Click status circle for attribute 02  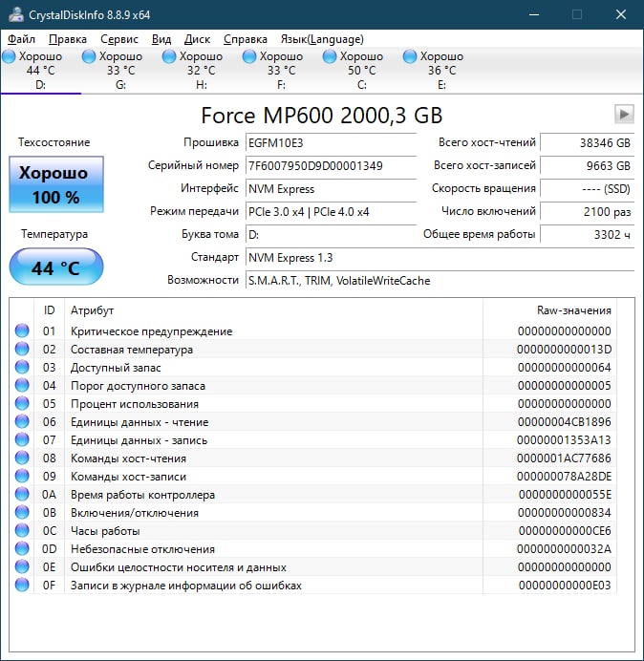[22, 349]
